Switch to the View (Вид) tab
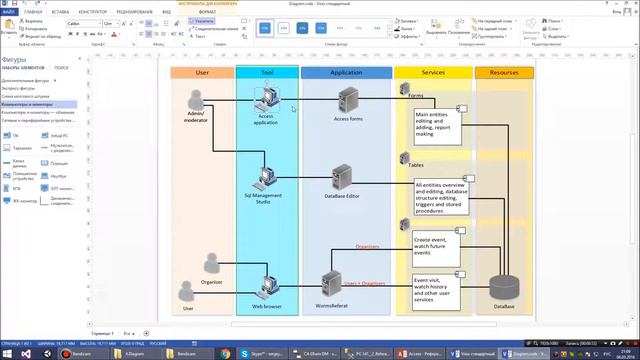 point(167,12)
